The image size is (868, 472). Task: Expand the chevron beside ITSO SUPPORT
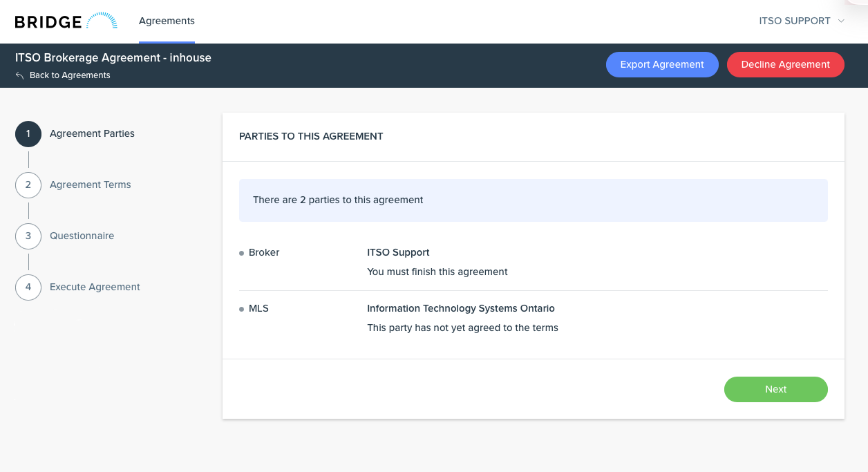click(x=841, y=21)
